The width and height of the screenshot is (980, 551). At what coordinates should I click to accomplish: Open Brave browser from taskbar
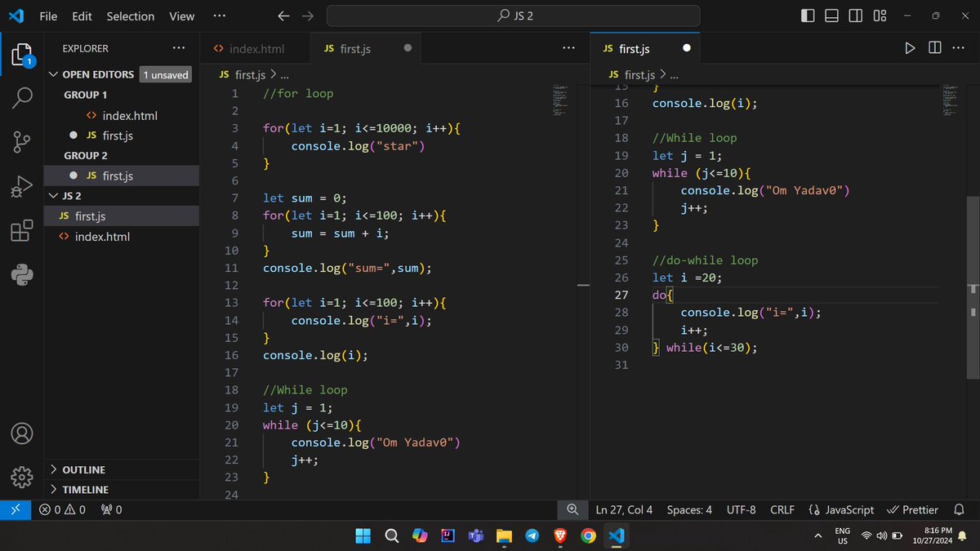[x=559, y=535]
